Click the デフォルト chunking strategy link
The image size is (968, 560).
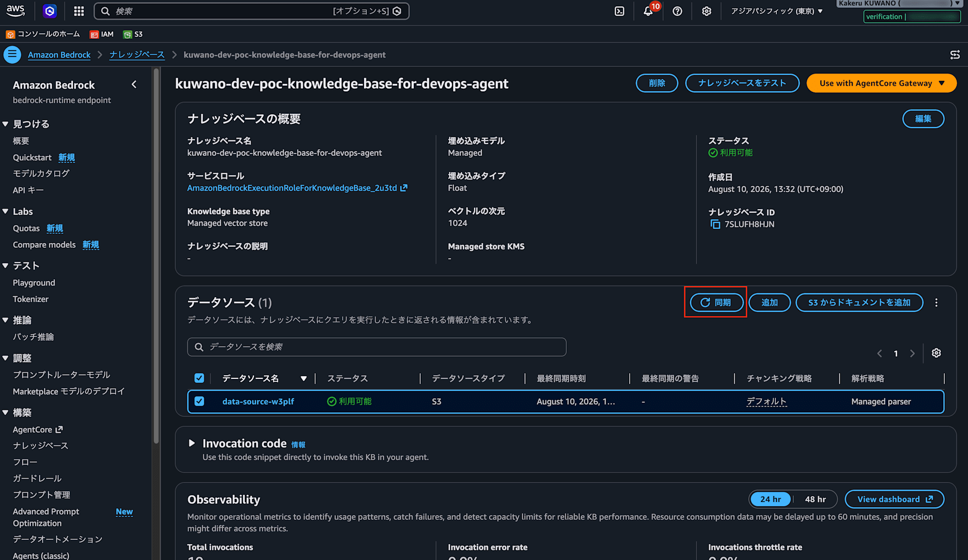pyautogui.click(x=767, y=401)
